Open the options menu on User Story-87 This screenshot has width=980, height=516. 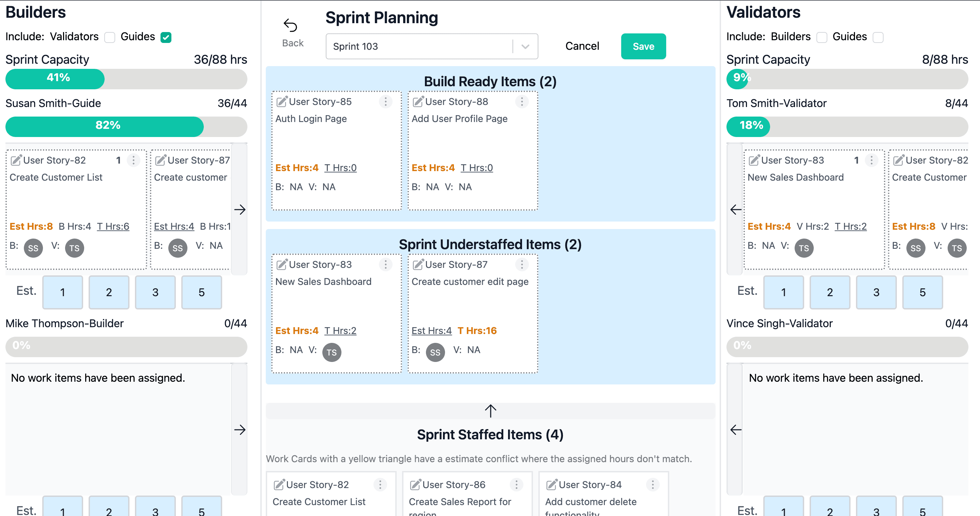(x=522, y=264)
